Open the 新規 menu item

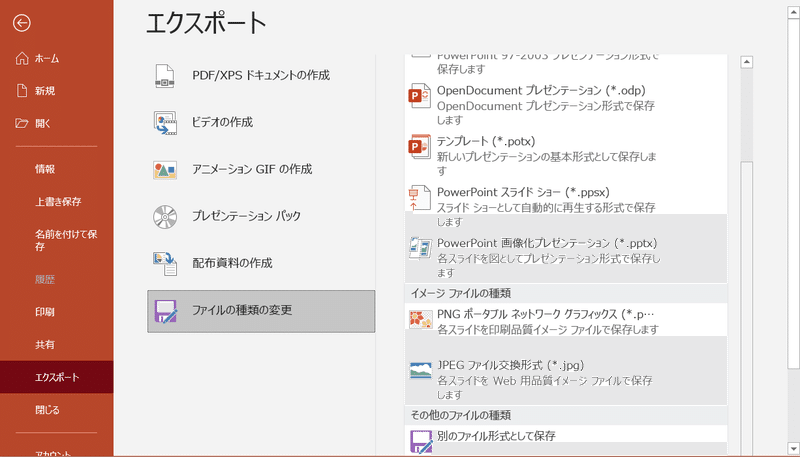(x=57, y=91)
